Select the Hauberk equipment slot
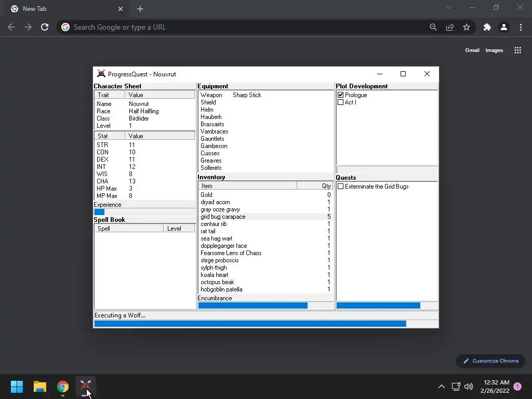 pos(265,117)
